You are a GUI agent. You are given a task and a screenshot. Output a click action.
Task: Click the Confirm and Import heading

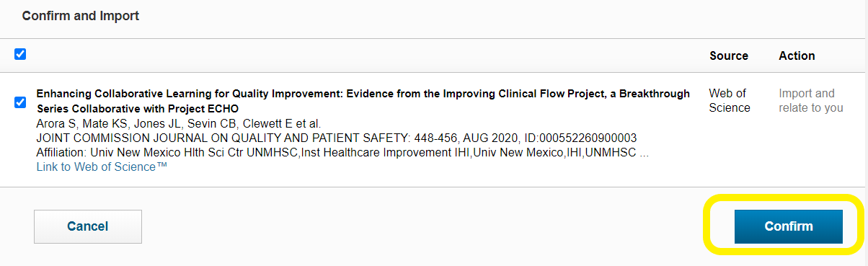click(x=81, y=16)
